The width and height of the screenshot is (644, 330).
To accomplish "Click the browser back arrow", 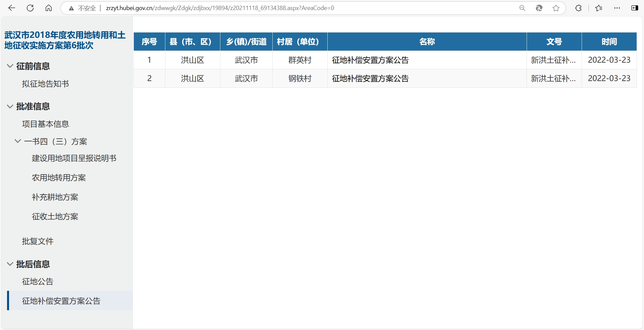I will click(x=12, y=8).
